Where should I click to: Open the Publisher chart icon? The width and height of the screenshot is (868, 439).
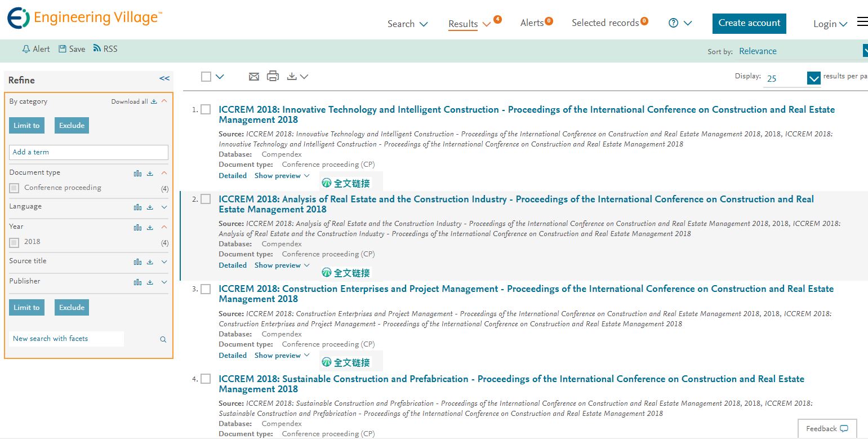click(x=137, y=282)
